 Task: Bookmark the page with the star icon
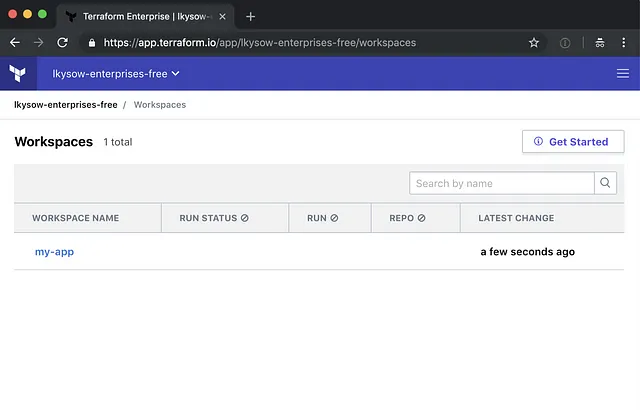point(533,42)
